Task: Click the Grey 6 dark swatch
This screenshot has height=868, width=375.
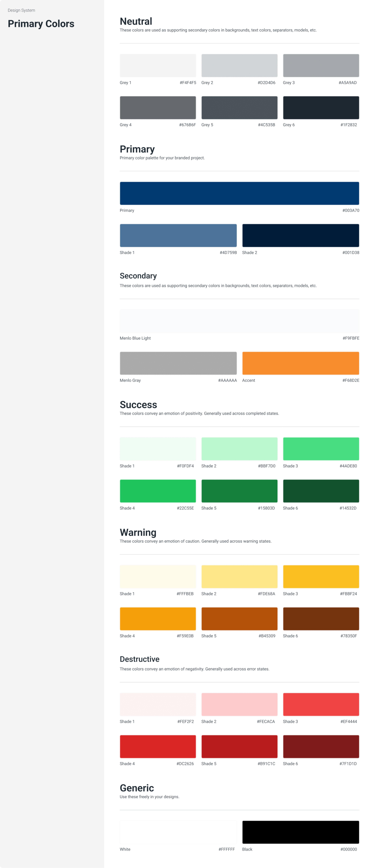Action: click(321, 107)
